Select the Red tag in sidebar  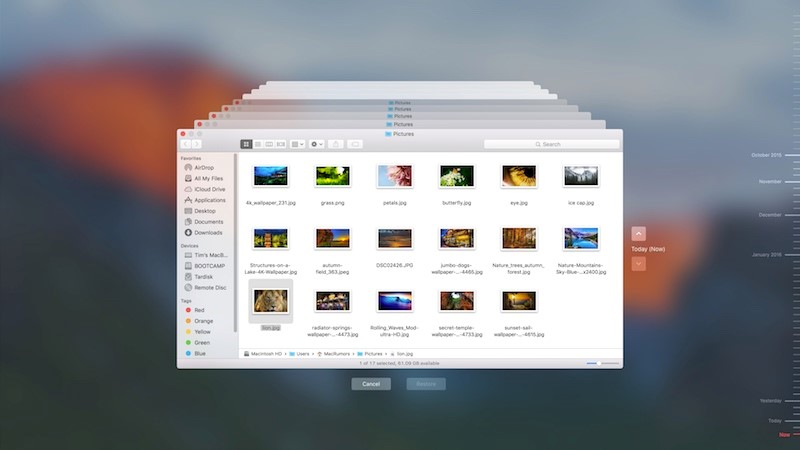[x=199, y=310]
